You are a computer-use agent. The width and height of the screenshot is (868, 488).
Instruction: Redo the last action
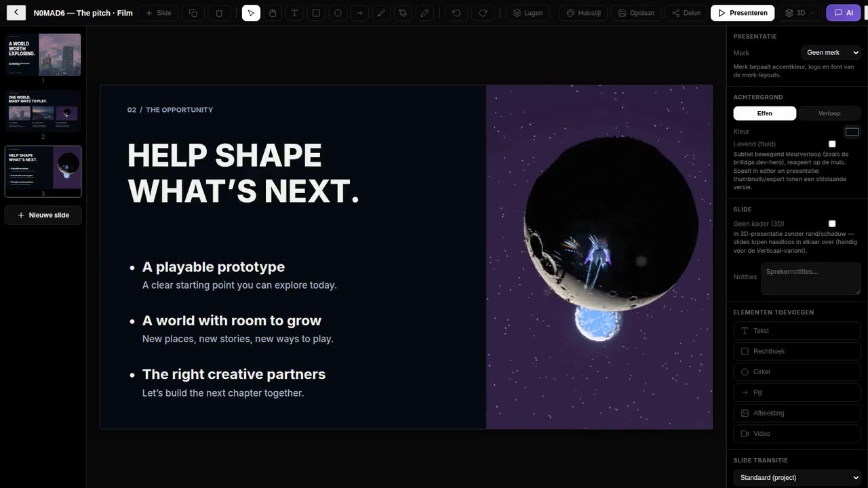(483, 13)
